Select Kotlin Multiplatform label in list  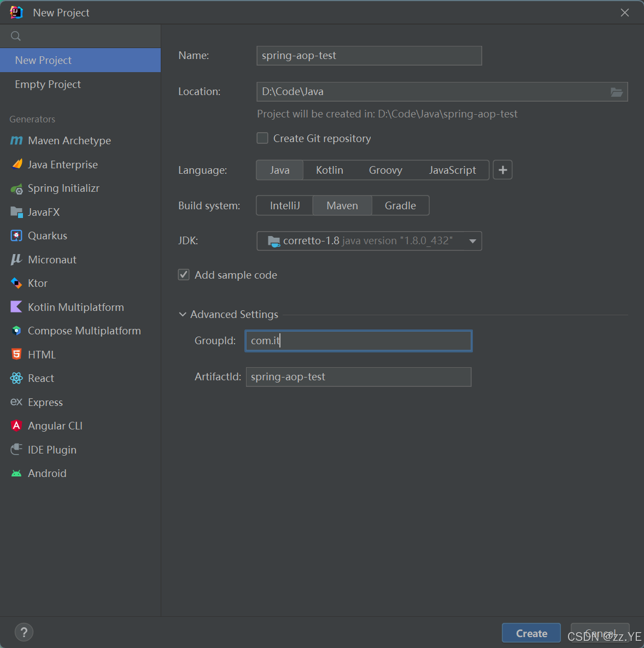pos(76,307)
